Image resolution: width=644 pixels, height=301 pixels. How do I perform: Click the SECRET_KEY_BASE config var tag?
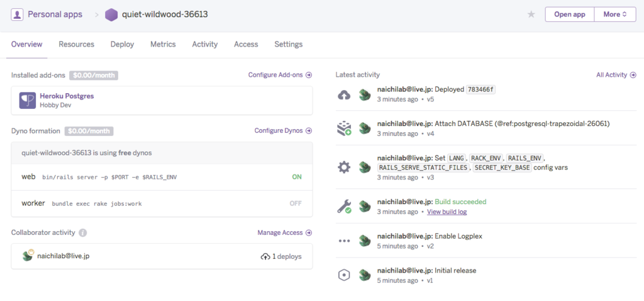[503, 168]
